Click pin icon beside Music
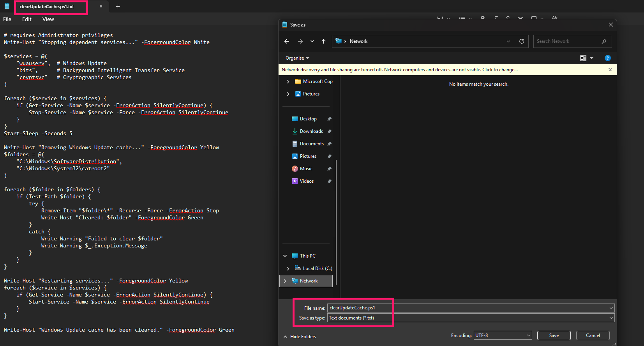Viewport: 644px width, 346px height. [x=329, y=169]
